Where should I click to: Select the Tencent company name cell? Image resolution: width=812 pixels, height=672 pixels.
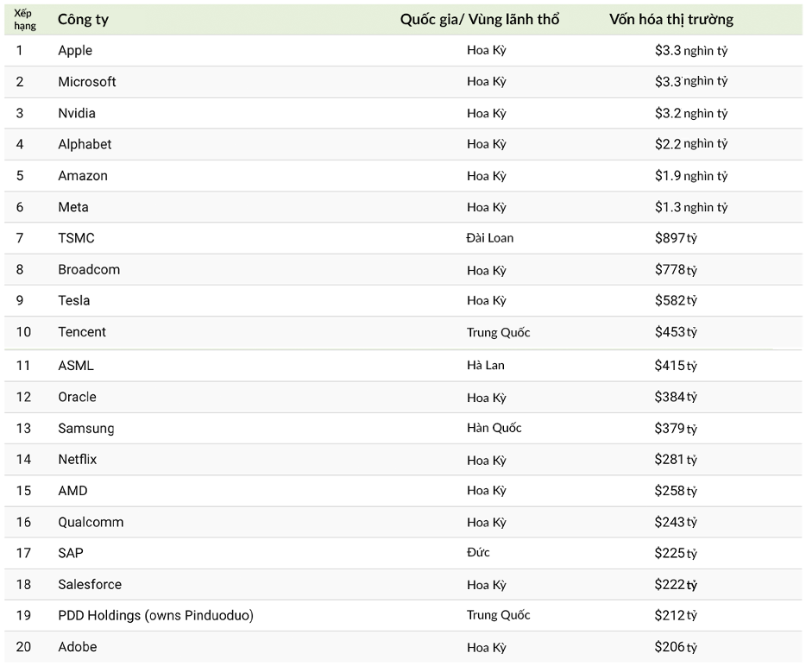pos(82,332)
